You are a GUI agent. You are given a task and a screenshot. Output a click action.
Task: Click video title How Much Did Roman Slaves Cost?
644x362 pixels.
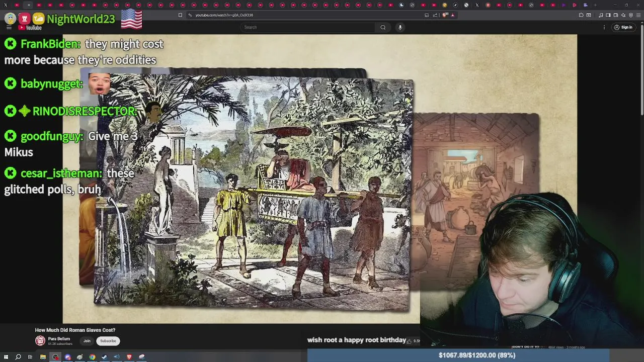click(75, 330)
